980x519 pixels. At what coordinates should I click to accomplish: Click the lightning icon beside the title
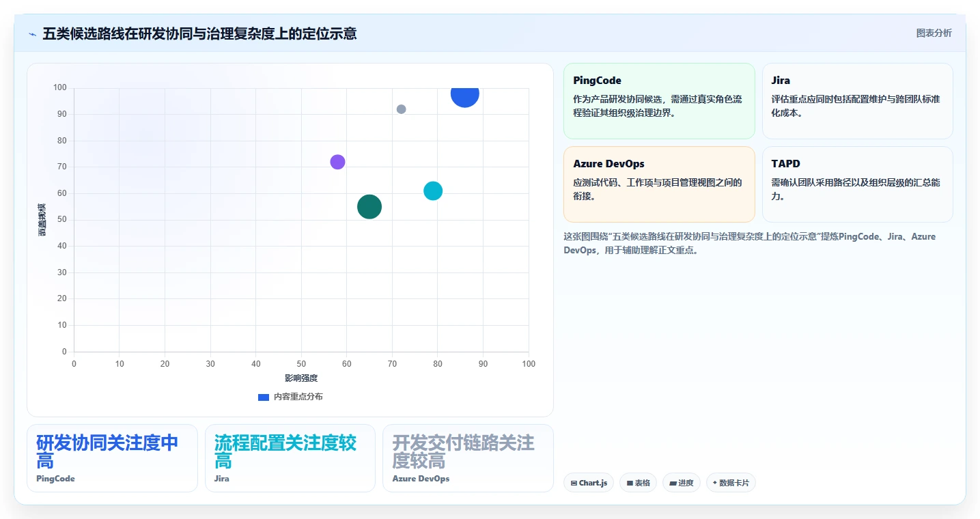32,33
